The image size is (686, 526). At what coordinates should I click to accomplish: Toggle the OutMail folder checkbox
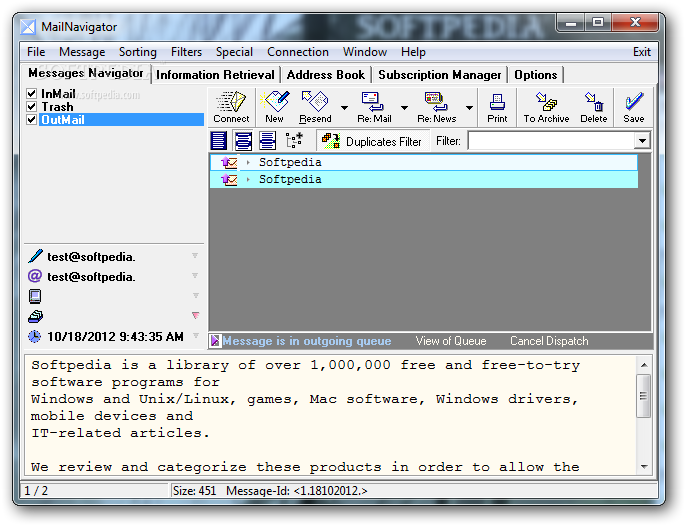pyautogui.click(x=31, y=119)
